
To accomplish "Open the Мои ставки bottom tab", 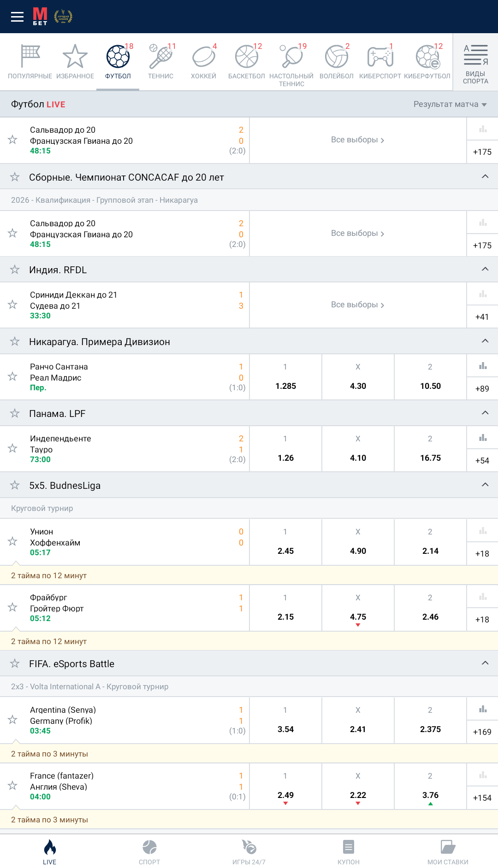I will coord(447,852).
